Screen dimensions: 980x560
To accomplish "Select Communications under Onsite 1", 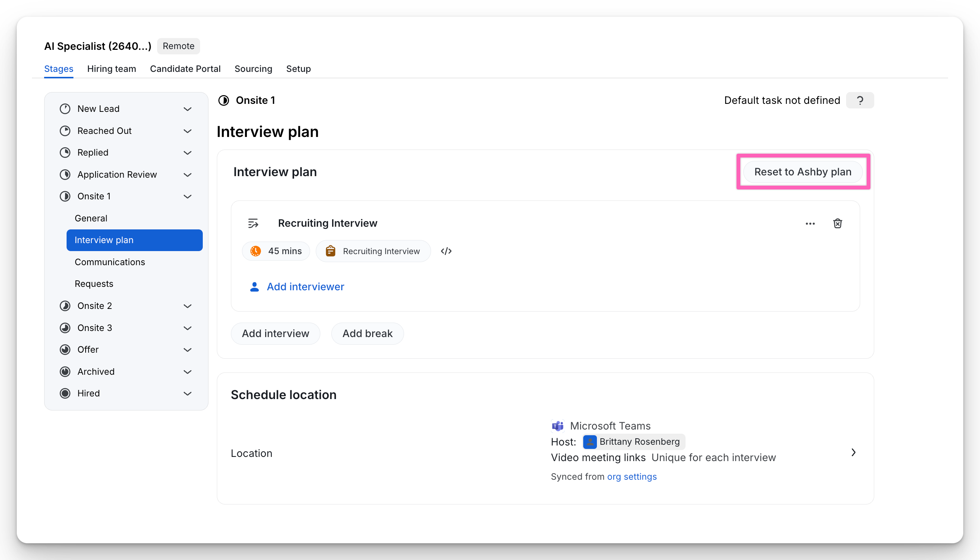I will [110, 262].
